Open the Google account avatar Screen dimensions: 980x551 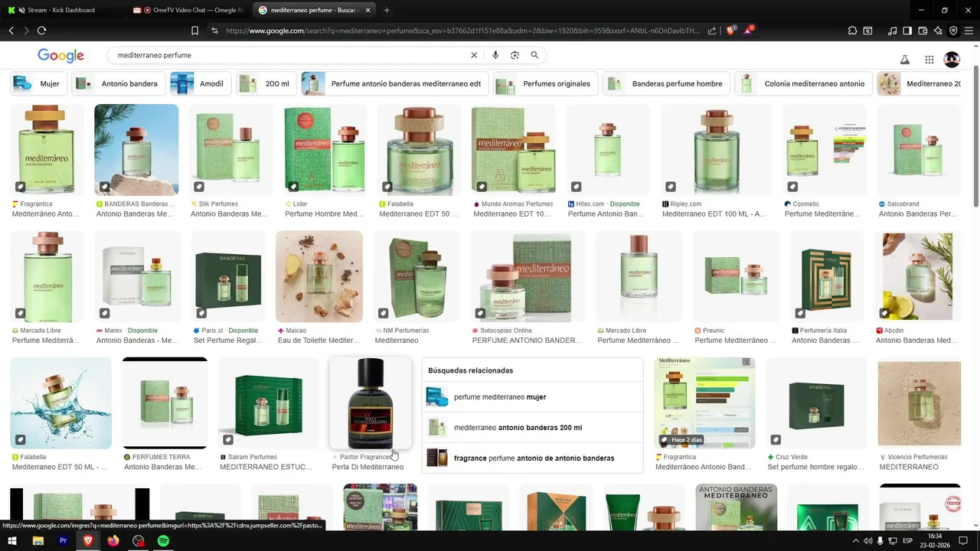pyautogui.click(x=952, y=60)
